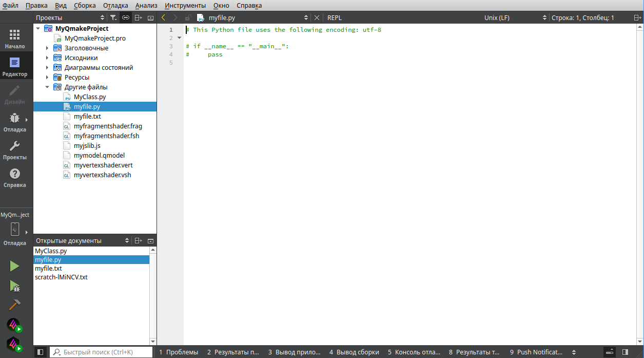This screenshot has width=644, height=358.
Task: Switch to the Вывод сборки output tab
Action: coord(354,352)
